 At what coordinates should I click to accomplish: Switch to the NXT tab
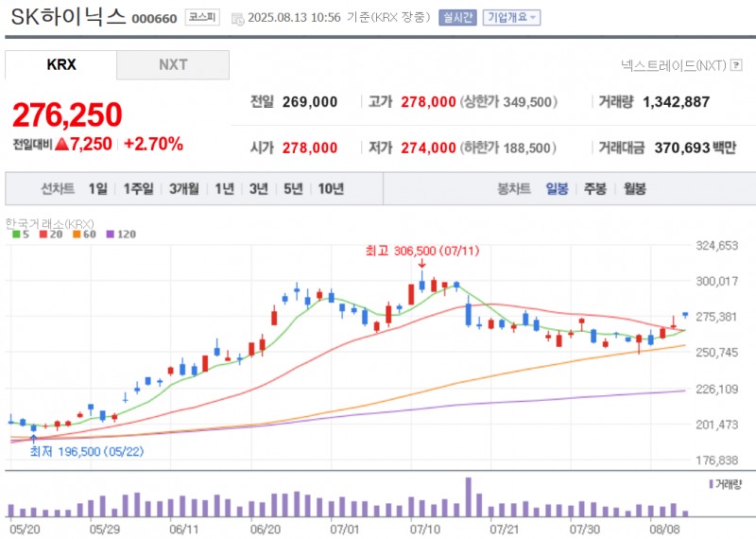point(173,64)
